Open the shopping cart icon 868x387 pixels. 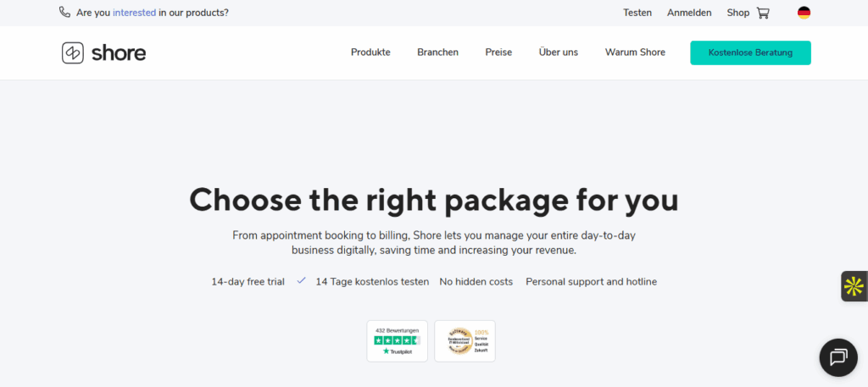click(763, 13)
